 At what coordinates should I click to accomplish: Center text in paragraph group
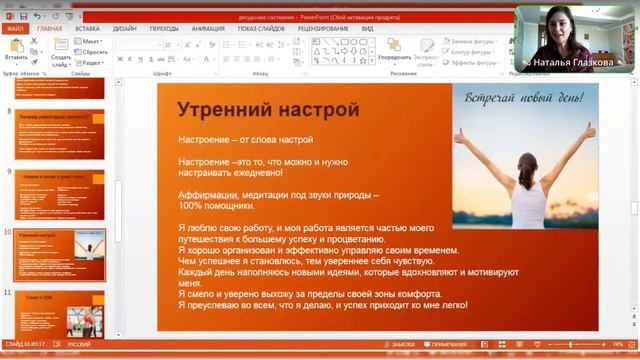pos(236,60)
